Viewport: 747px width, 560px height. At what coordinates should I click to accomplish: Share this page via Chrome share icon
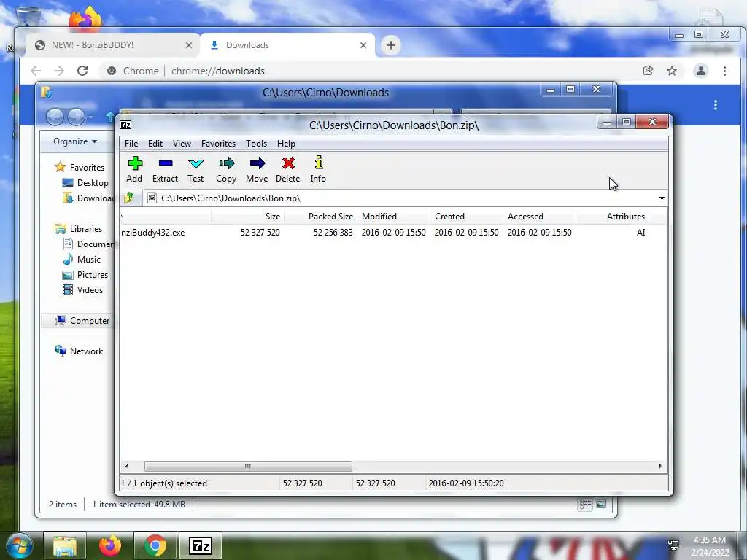tap(648, 71)
